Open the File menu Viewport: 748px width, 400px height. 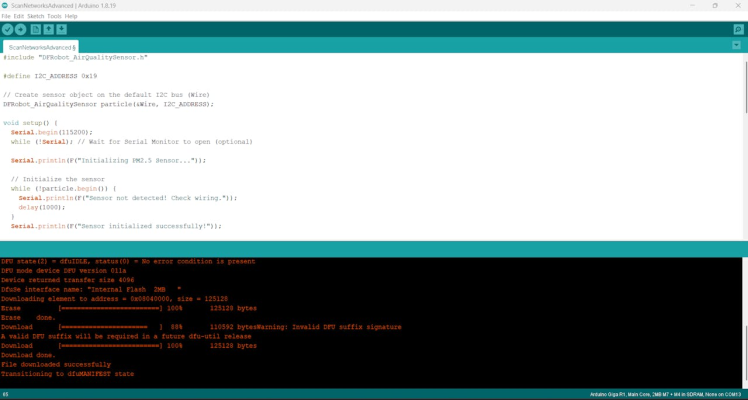tap(6, 16)
